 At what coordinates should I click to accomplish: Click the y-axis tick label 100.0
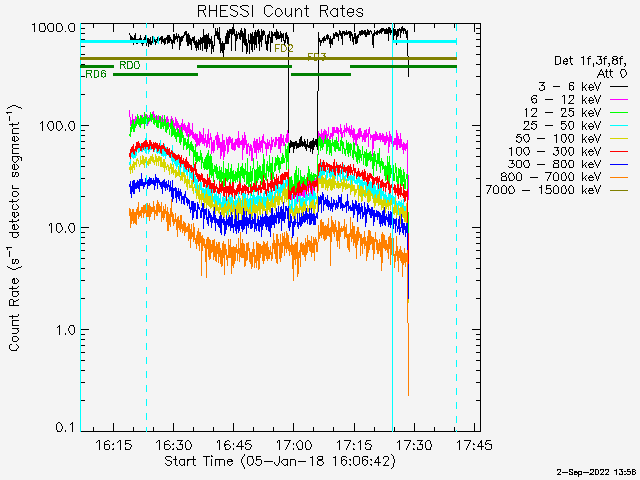coord(58,126)
